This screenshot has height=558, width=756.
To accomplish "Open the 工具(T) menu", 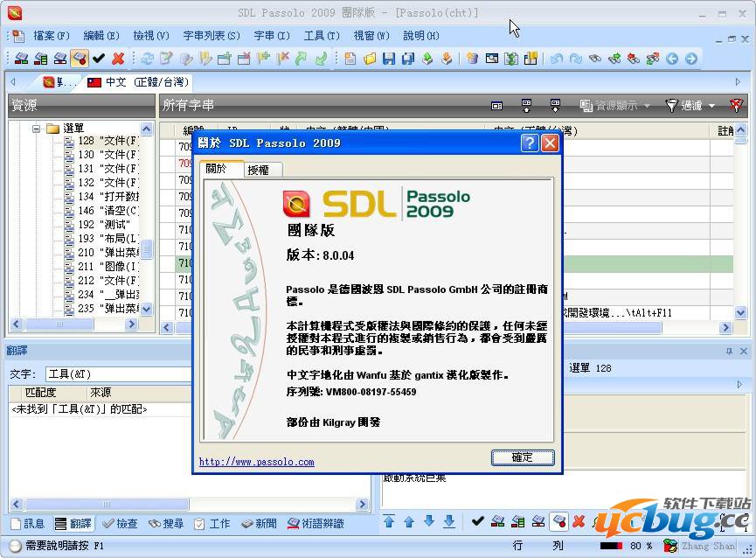I will [x=321, y=36].
